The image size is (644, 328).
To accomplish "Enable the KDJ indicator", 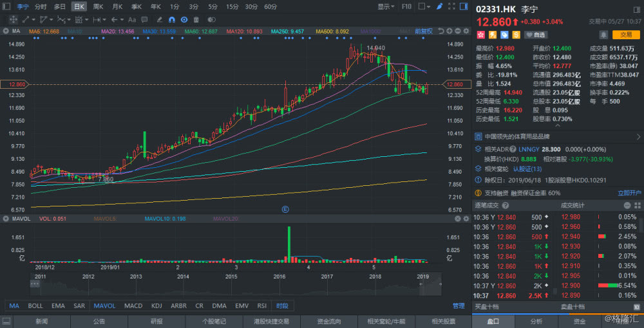I will pyautogui.click(x=156, y=306).
